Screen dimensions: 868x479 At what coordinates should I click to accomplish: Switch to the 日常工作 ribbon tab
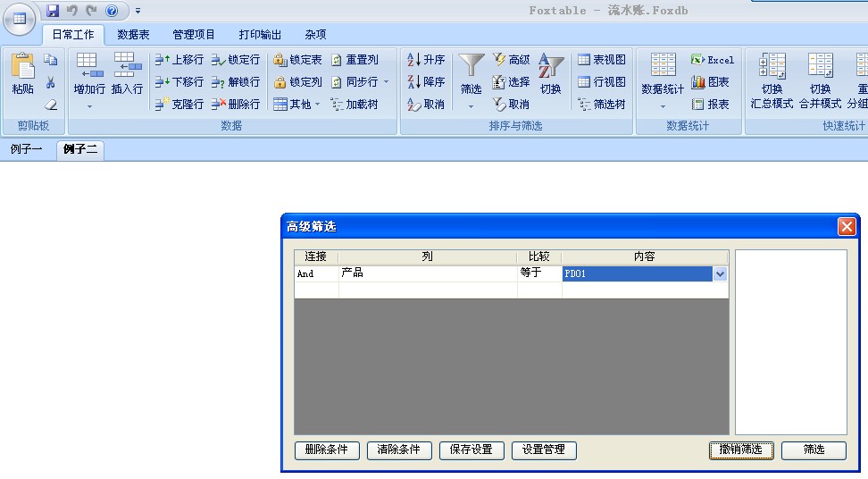pos(73,35)
